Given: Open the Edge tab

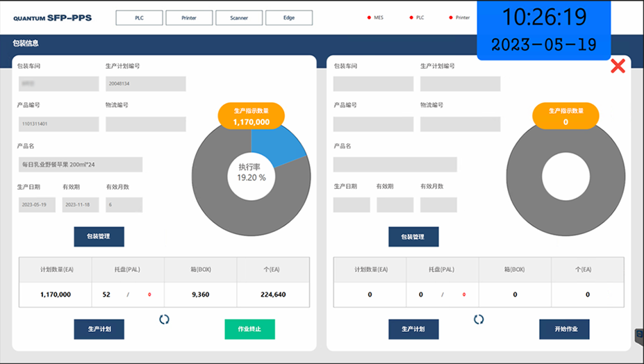Looking at the screenshot, I should point(288,18).
